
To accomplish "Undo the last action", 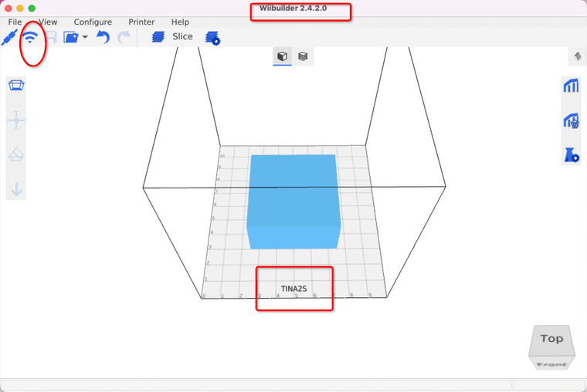I will pos(103,37).
